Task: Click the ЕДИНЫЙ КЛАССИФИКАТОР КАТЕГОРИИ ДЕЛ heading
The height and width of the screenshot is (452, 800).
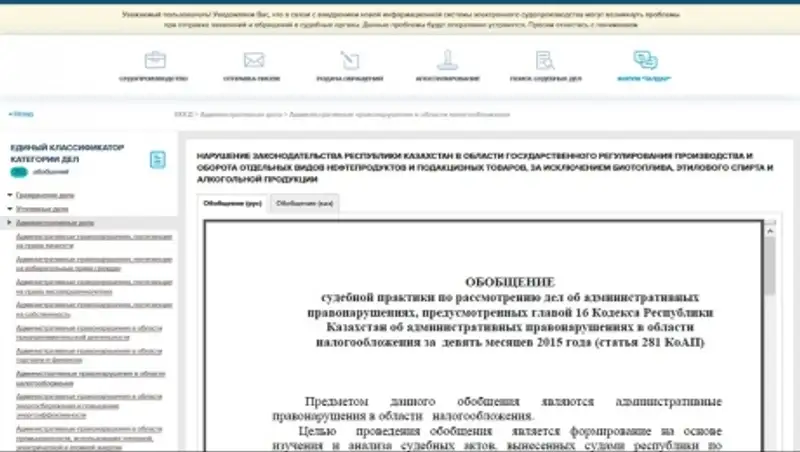Action: tap(67, 153)
